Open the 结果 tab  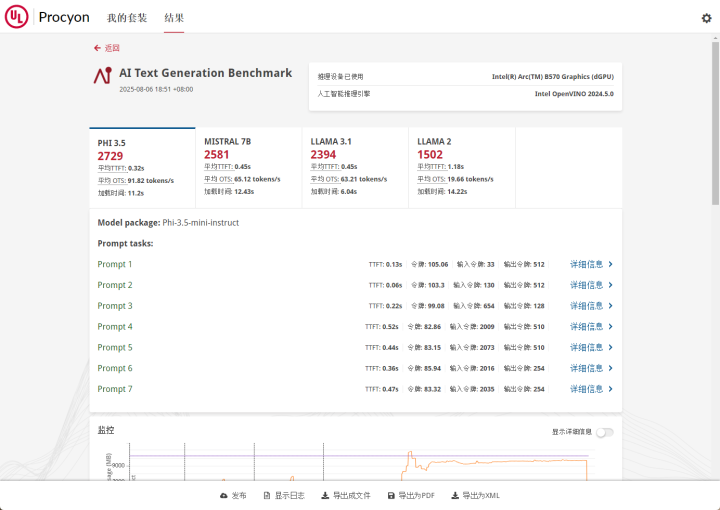174,18
